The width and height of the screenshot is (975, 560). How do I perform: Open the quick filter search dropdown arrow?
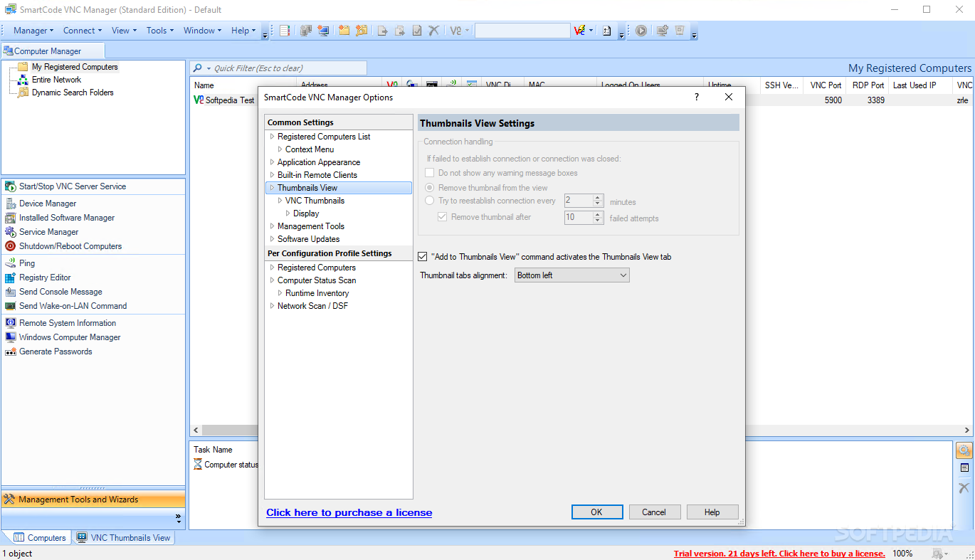click(x=209, y=68)
